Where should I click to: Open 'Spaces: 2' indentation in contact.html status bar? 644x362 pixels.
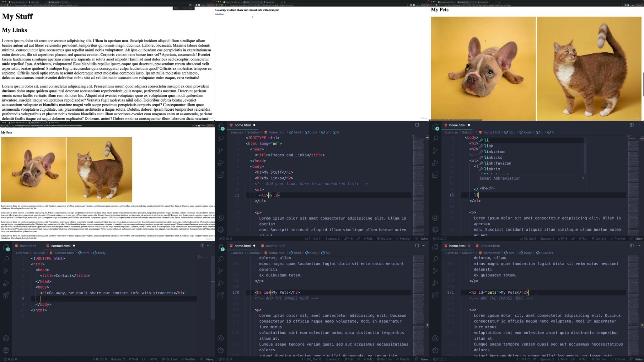pyautogui.click(x=118, y=359)
